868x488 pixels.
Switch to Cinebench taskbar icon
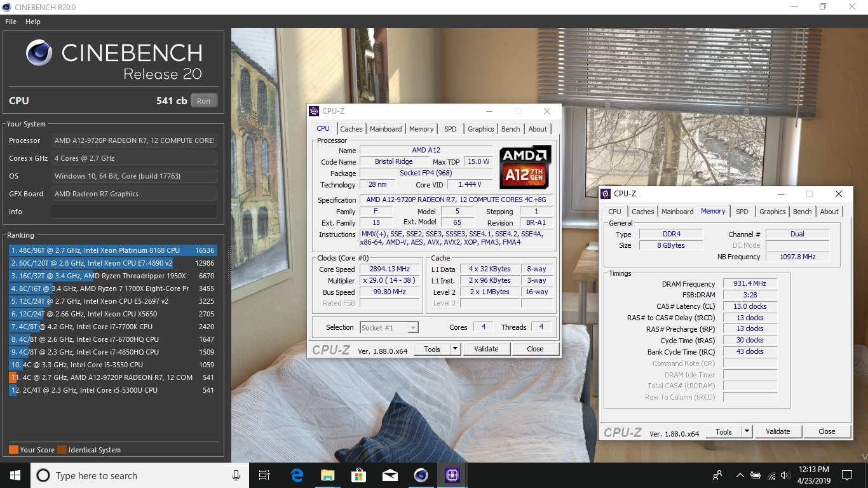click(421, 475)
